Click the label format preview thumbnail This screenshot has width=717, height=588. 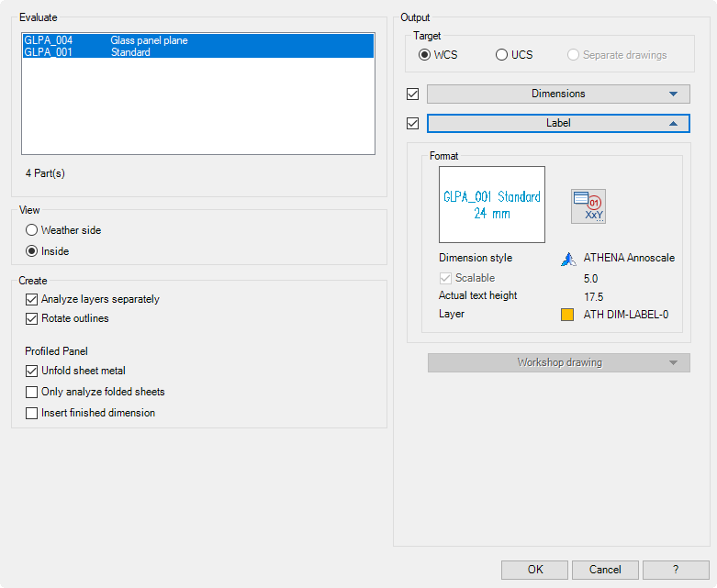coord(491,205)
